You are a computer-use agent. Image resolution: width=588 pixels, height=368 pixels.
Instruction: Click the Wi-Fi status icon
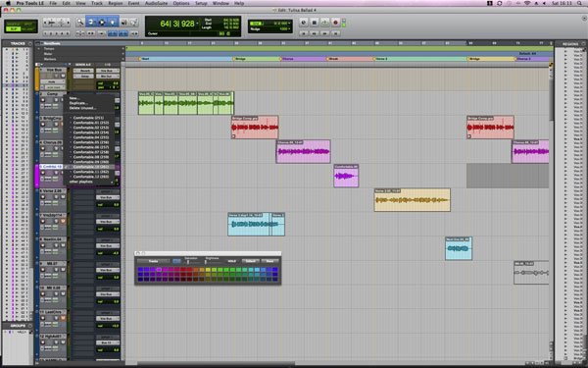point(527,3)
